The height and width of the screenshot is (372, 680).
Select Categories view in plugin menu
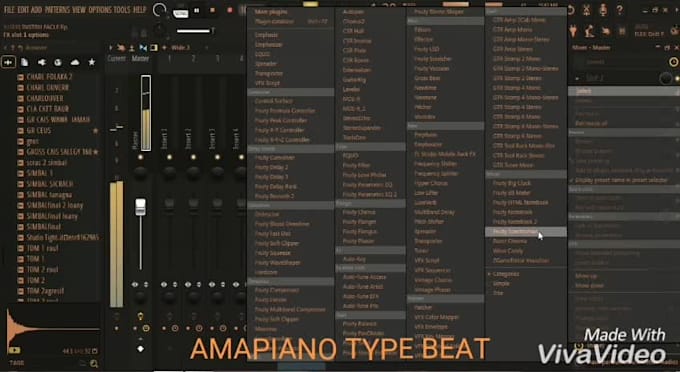(x=506, y=274)
